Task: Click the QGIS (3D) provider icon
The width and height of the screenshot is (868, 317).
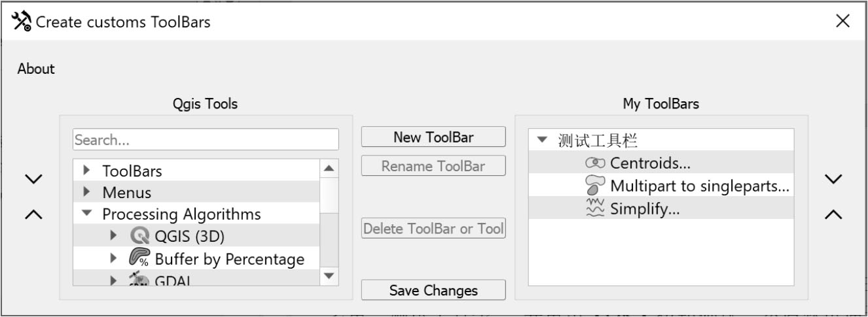Action: coord(139,236)
